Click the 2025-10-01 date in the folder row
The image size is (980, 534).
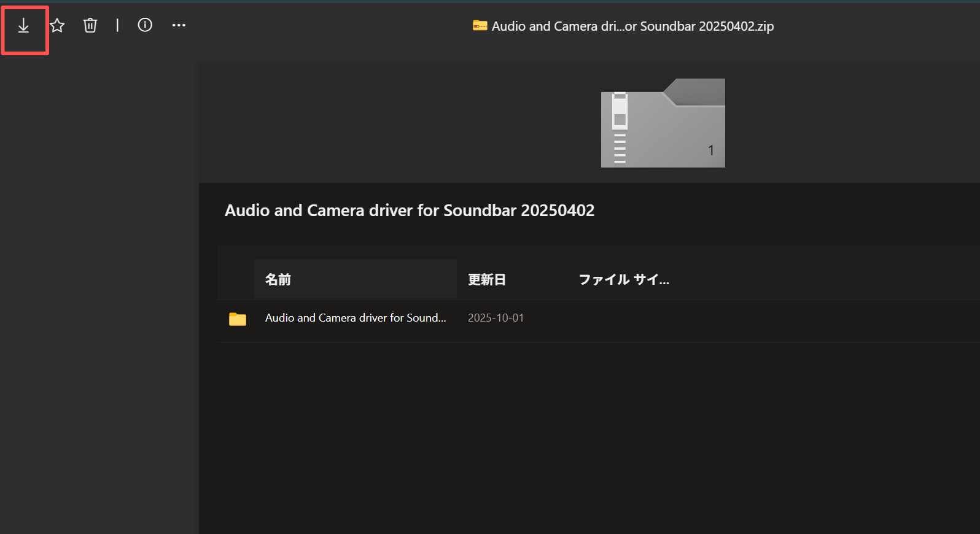[x=496, y=318]
